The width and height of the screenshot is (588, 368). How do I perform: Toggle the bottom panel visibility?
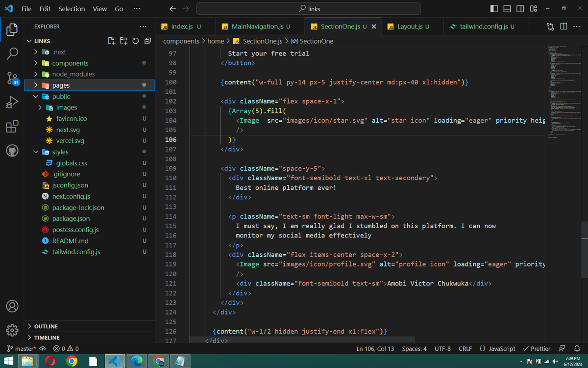pos(507,9)
